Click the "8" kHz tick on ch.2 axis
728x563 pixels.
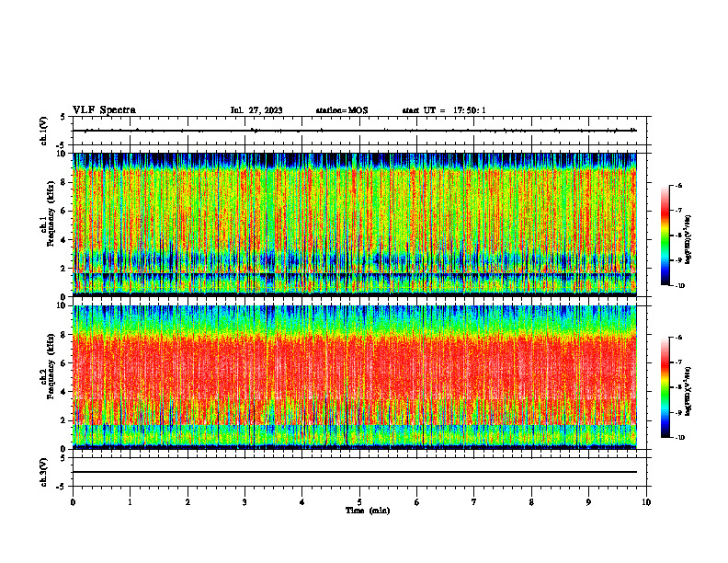(x=64, y=335)
